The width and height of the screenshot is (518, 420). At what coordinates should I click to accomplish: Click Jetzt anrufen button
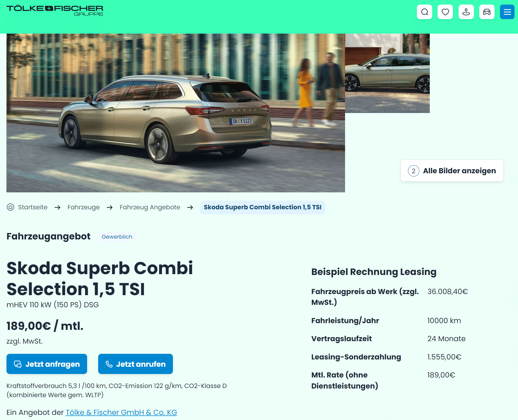coord(136,364)
